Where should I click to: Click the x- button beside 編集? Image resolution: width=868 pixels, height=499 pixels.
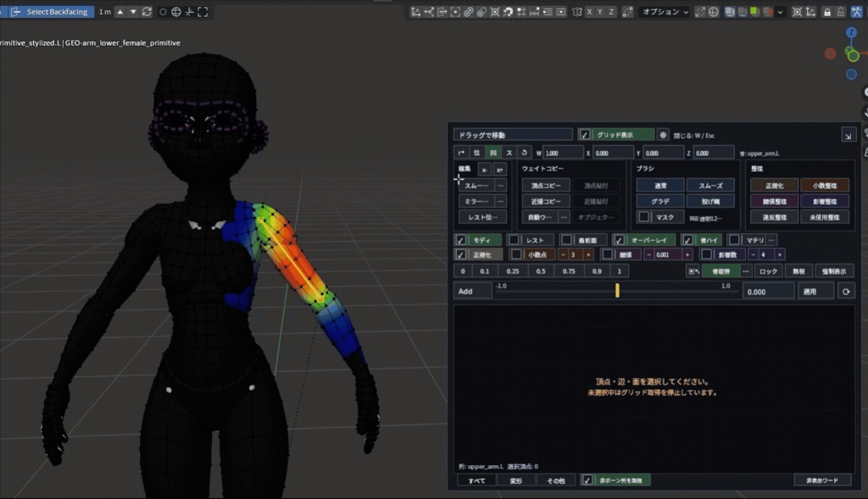pos(484,169)
